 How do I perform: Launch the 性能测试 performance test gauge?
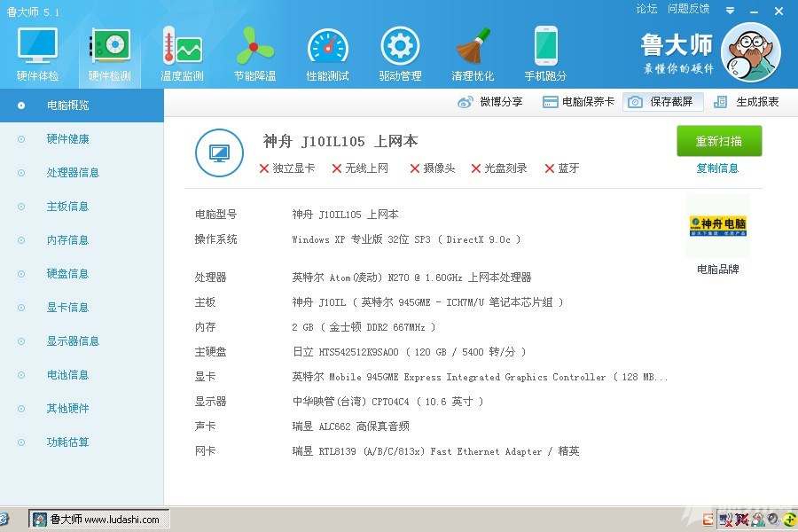tap(327, 53)
